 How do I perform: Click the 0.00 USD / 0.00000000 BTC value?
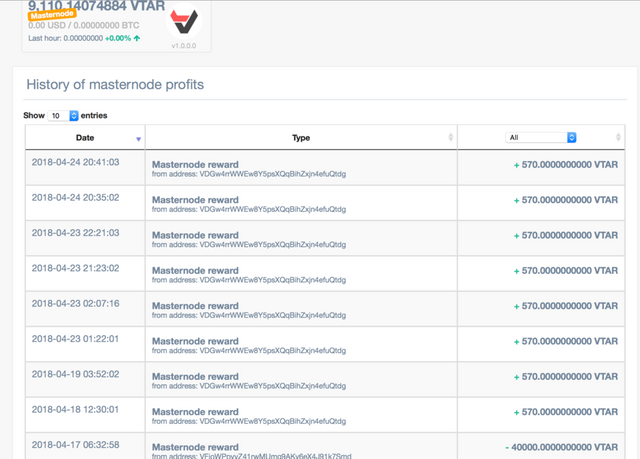84,25
